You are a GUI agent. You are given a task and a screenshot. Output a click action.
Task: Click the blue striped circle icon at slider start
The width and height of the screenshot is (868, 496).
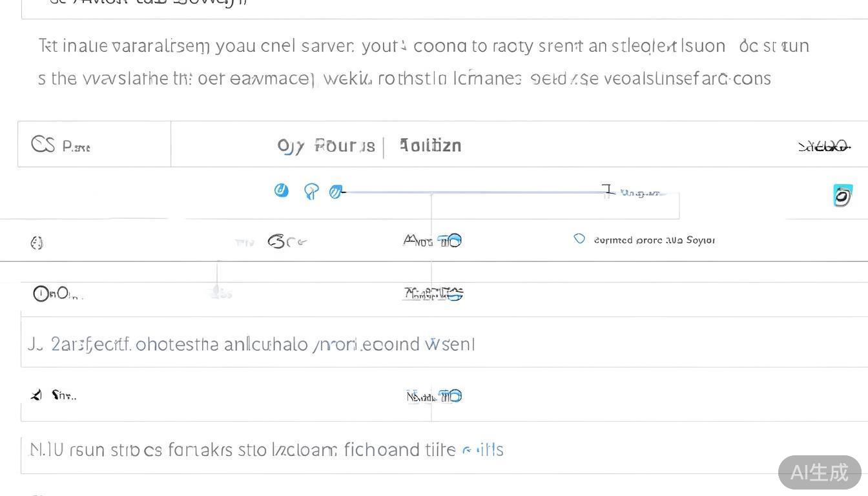pyautogui.click(x=335, y=192)
